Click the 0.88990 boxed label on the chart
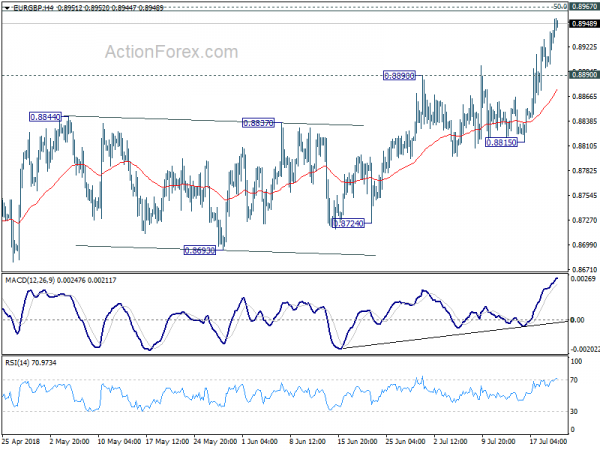600x450 pixels. point(400,76)
